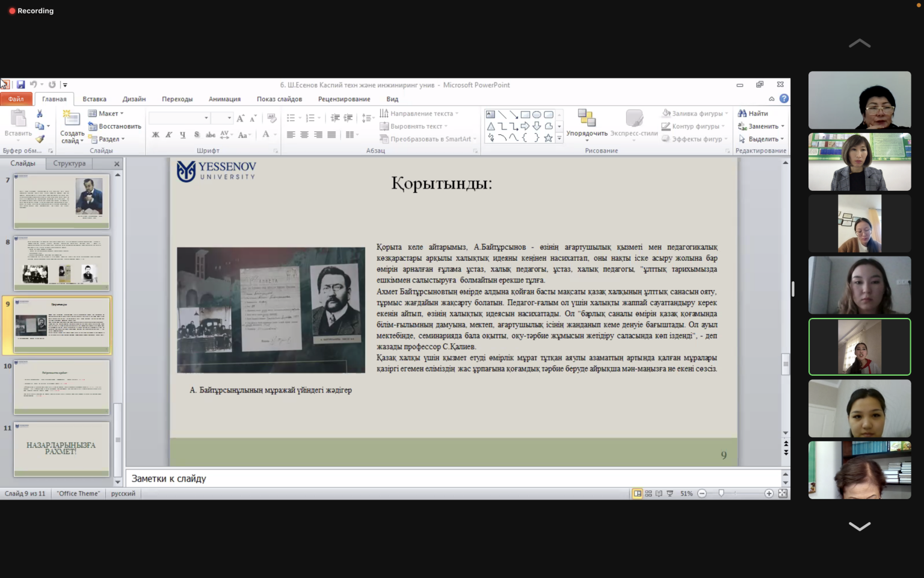Open the Вставка ribbon tab
The width and height of the screenshot is (924, 578).
pos(94,99)
